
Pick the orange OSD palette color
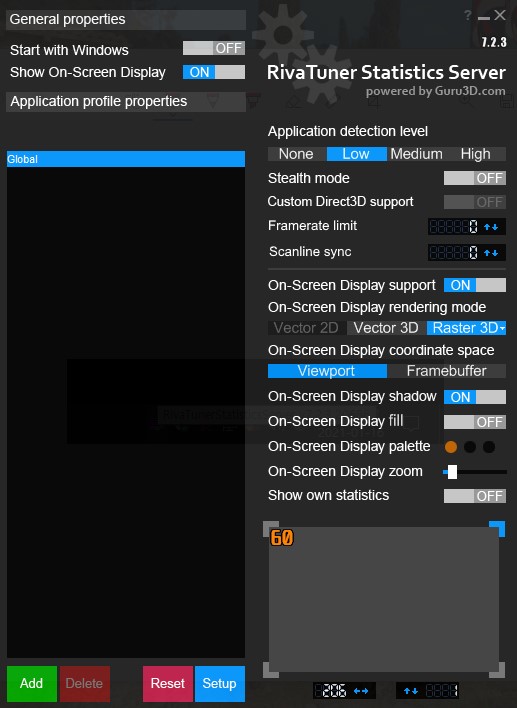click(451, 447)
